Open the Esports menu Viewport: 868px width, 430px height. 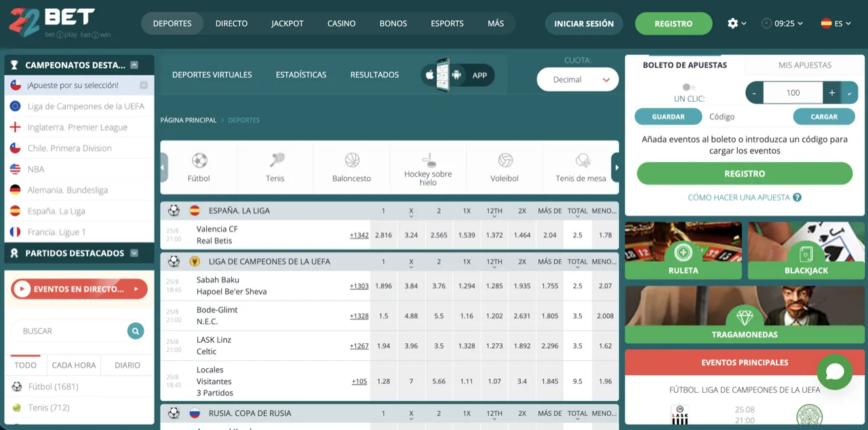pos(448,23)
